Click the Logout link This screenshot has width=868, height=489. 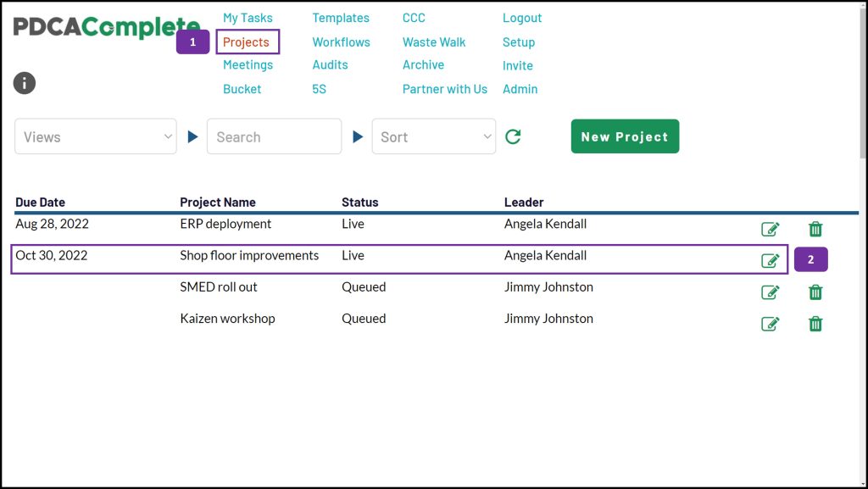click(522, 18)
